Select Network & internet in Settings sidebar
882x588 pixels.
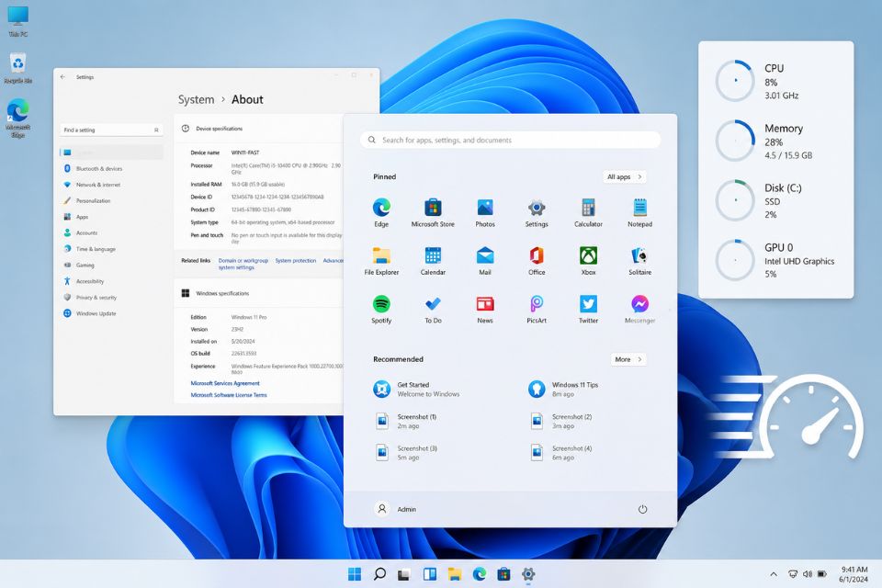click(111, 185)
